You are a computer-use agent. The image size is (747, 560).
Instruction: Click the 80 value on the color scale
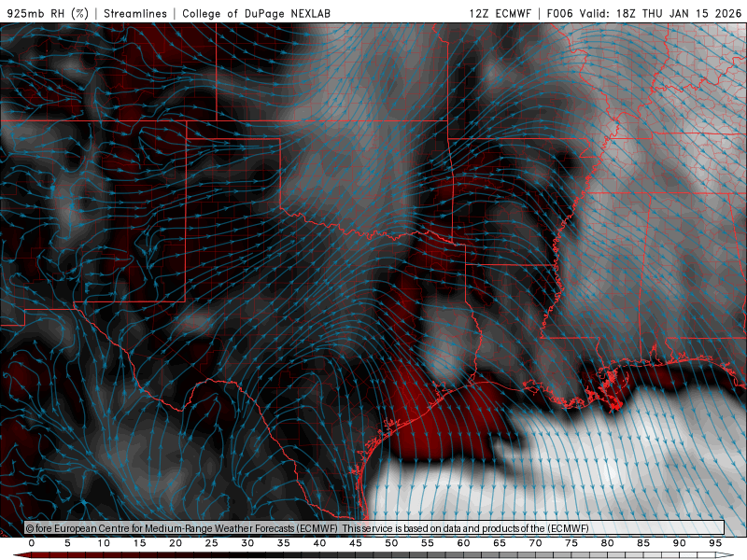point(608,543)
